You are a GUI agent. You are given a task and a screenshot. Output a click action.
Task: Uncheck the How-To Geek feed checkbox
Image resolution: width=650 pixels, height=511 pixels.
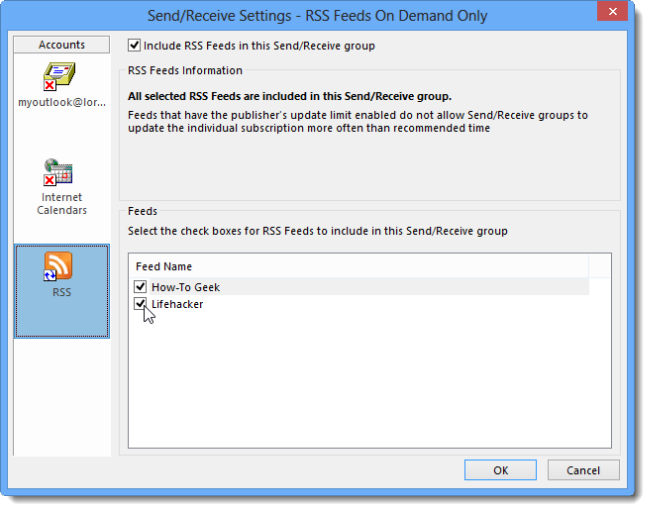140,286
